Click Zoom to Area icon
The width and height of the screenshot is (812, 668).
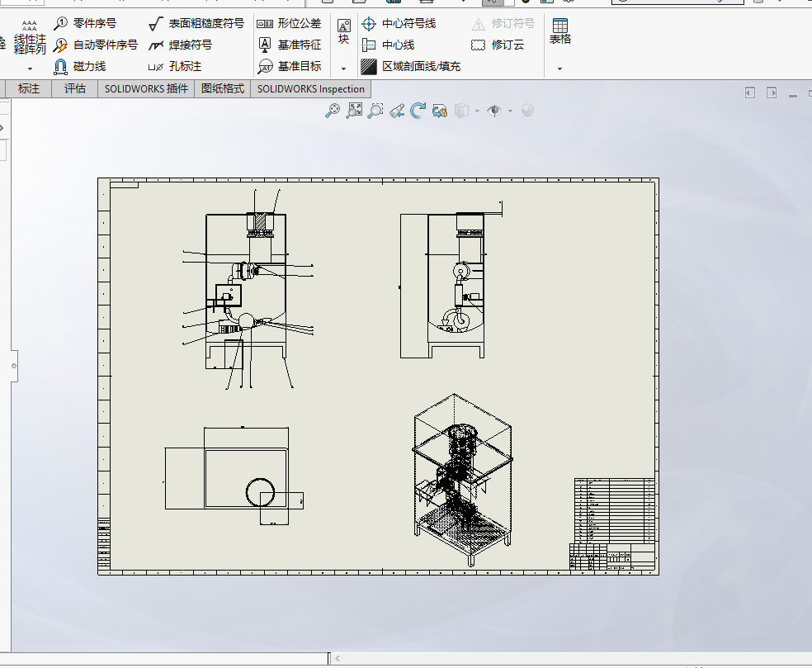(x=354, y=111)
